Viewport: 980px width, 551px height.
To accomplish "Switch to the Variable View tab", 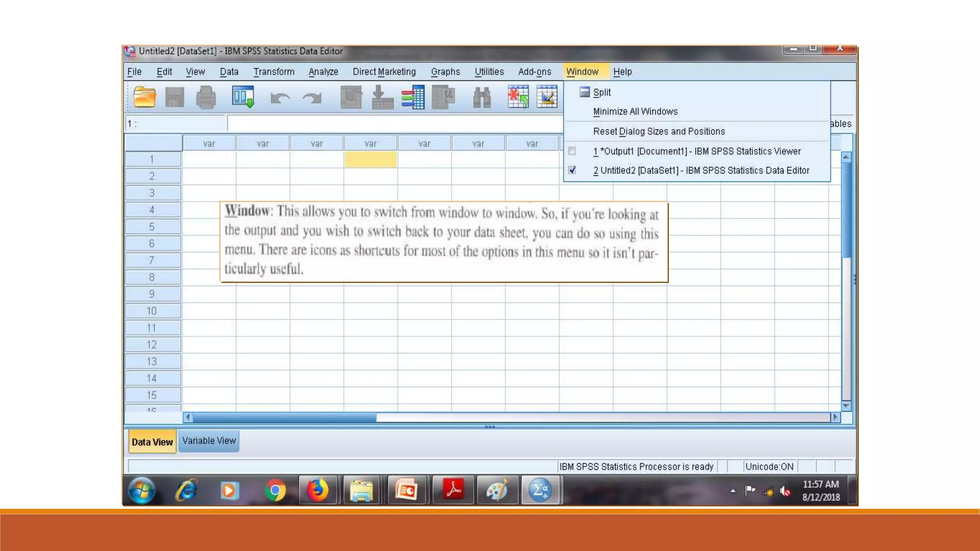I will [x=209, y=441].
